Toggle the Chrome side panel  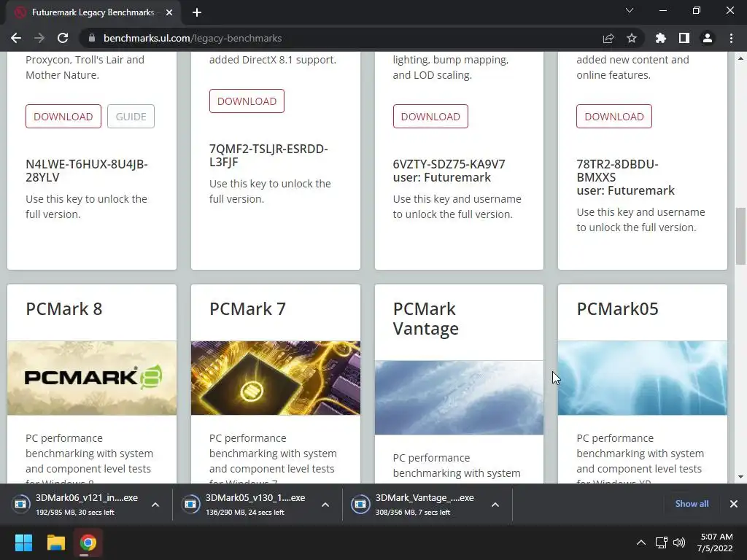tap(684, 38)
